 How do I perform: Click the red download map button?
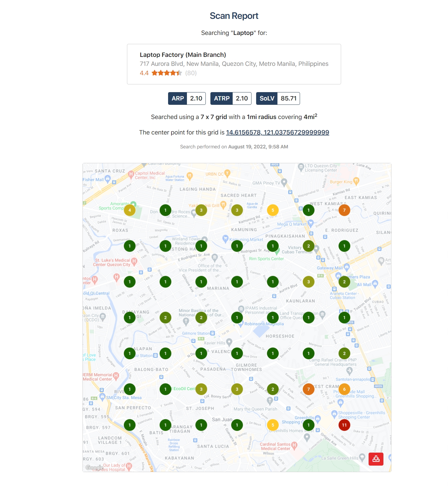(376, 459)
